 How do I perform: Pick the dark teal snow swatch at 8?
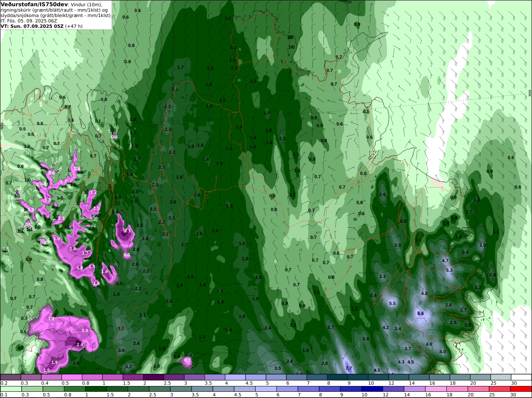coord(337,377)
